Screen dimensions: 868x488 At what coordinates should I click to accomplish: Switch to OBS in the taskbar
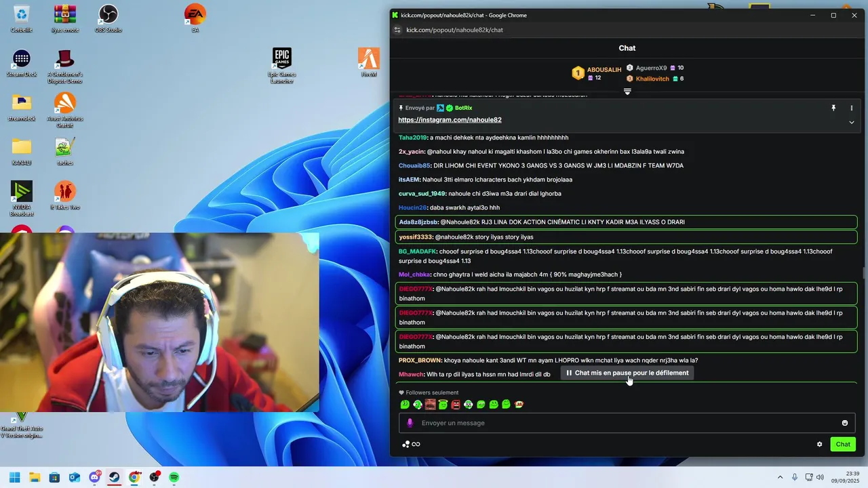pyautogui.click(x=155, y=477)
